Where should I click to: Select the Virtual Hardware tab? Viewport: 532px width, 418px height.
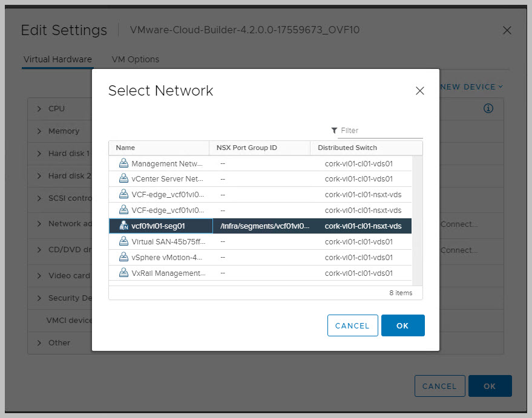click(57, 59)
